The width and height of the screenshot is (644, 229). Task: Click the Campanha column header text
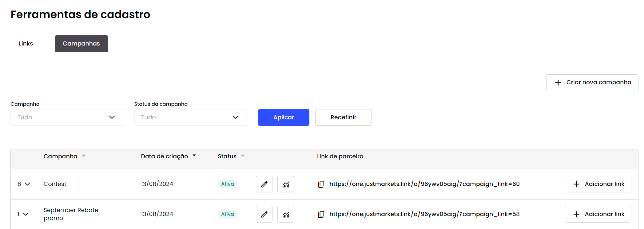point(60,156)
